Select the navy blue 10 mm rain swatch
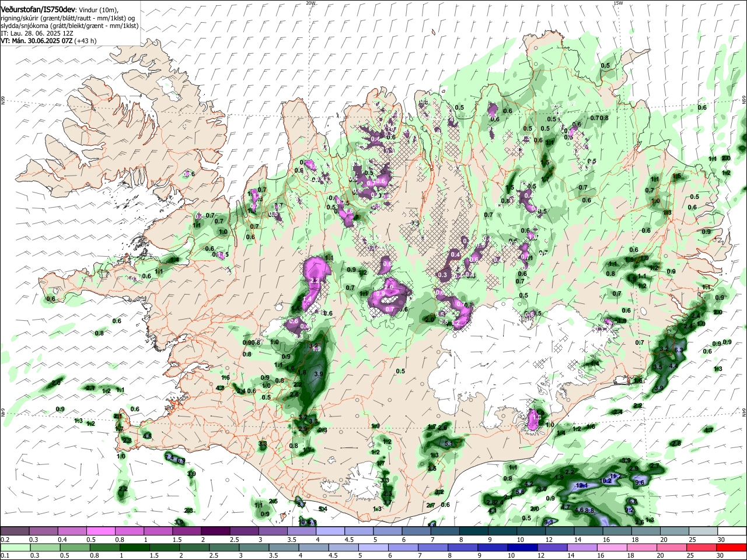 [523, 547]
